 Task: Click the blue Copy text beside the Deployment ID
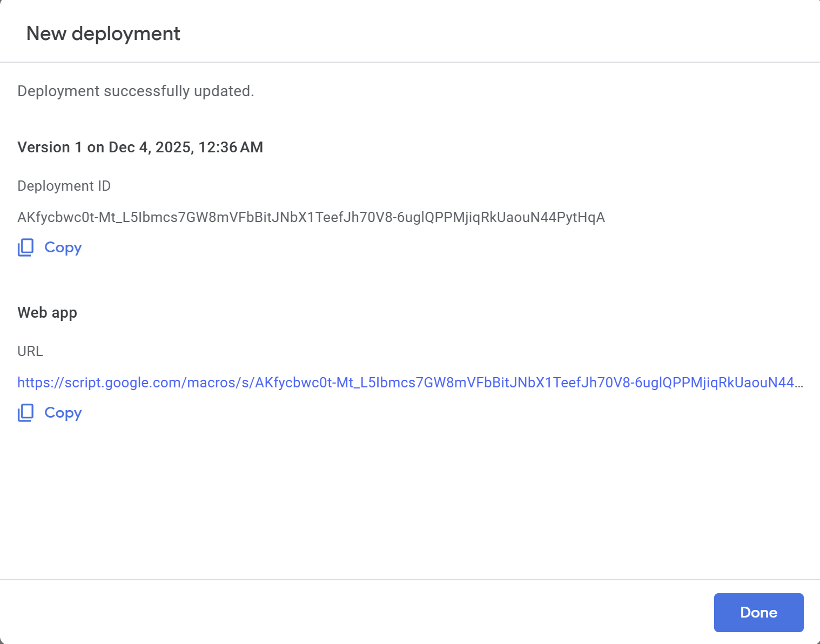[x=63, y=247]
